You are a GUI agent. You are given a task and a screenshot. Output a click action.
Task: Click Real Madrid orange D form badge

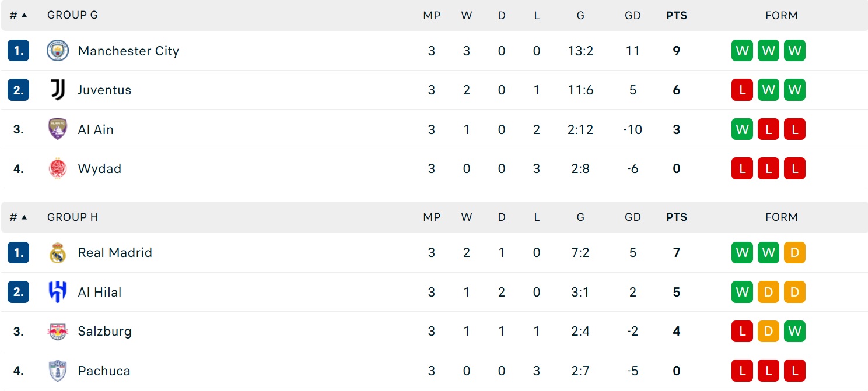click(x=794, y=252)
